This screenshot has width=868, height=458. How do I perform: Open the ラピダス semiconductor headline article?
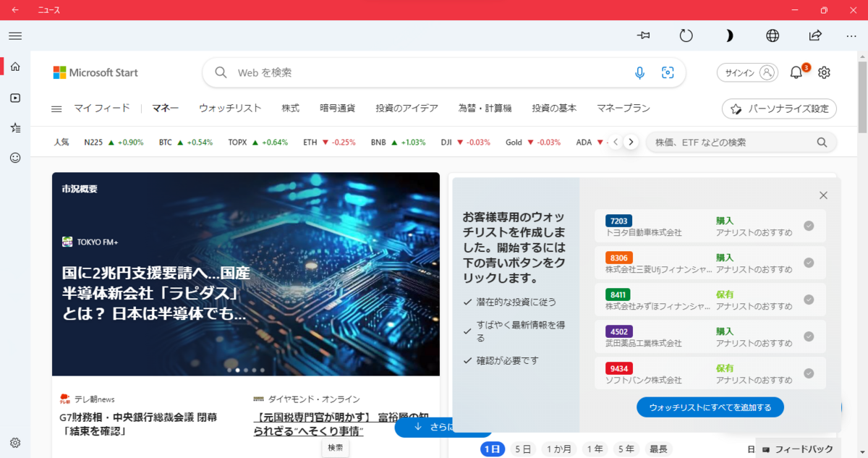pos(156,294)
